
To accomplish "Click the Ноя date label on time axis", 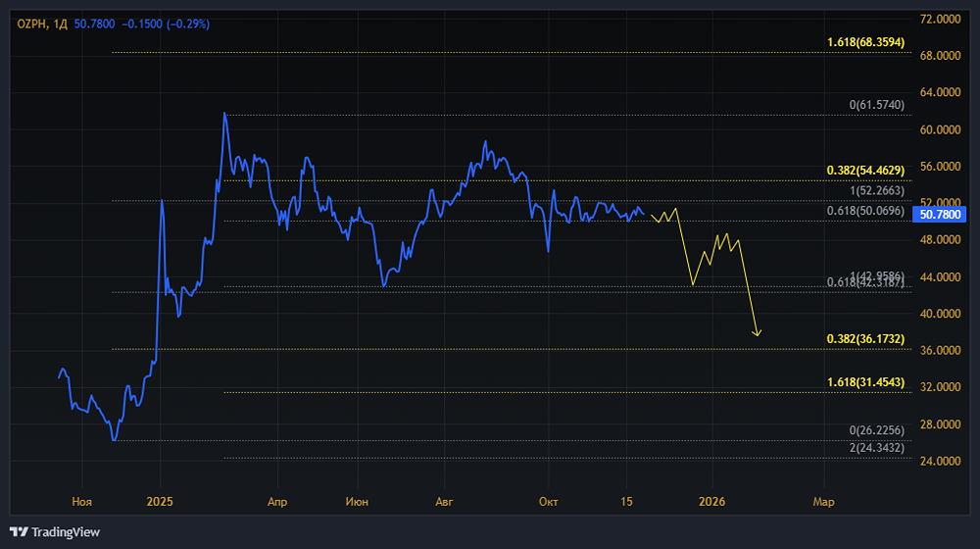I will pos(82,502).
